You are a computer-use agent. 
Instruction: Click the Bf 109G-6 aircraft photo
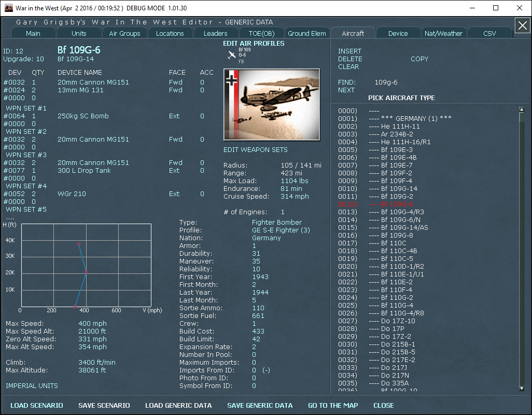[x=272, y=104]
